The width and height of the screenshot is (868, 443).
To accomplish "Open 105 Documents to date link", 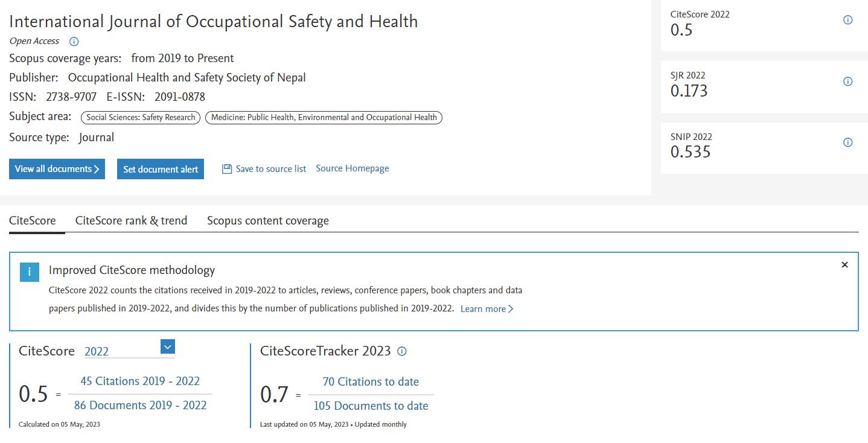I will (371, 406).
